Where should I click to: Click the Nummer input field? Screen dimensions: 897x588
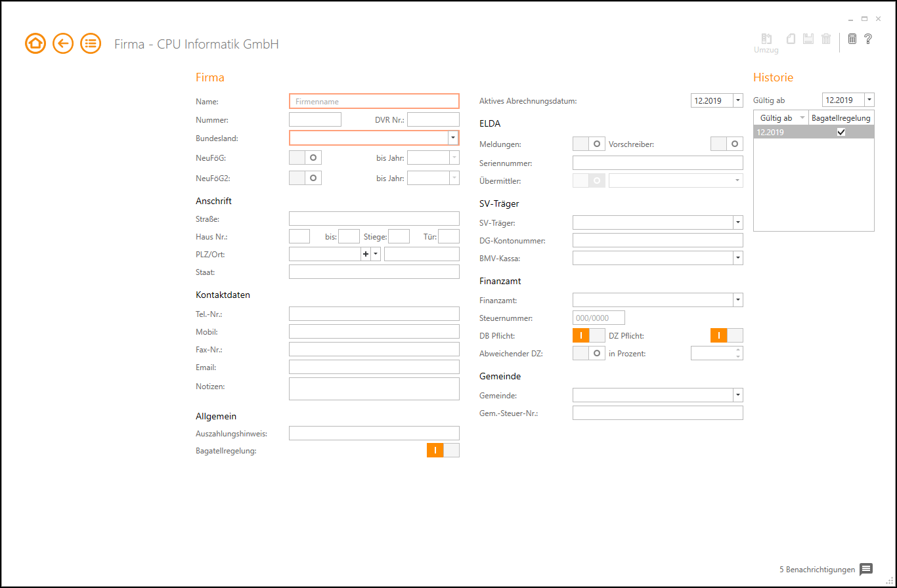pyautogui.click(x=315, y=119)
